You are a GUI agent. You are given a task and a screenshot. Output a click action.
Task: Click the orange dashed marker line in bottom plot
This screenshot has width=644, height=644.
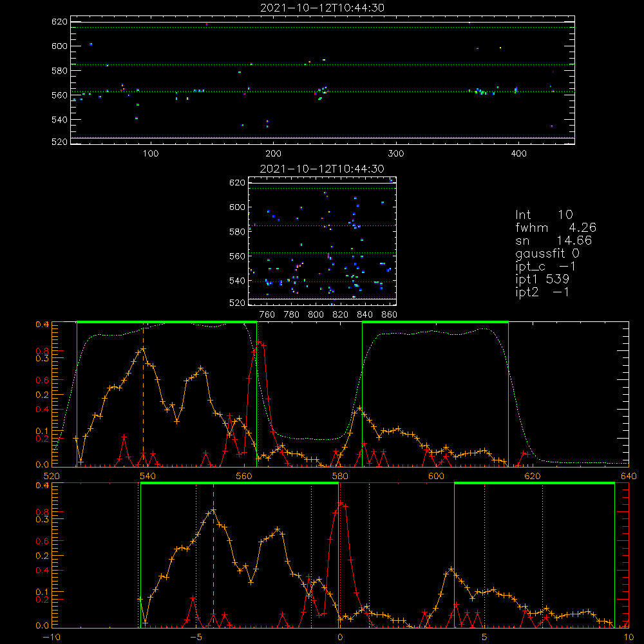click(x=213, y=554)
